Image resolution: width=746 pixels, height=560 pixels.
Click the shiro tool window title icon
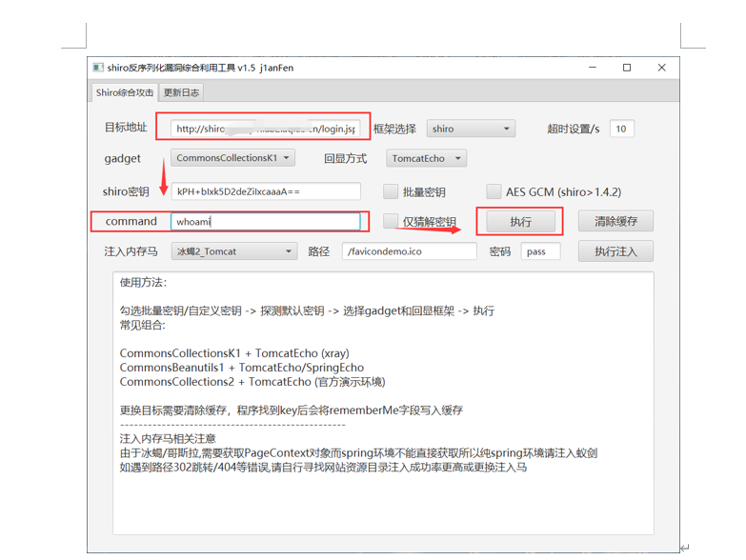98,68
